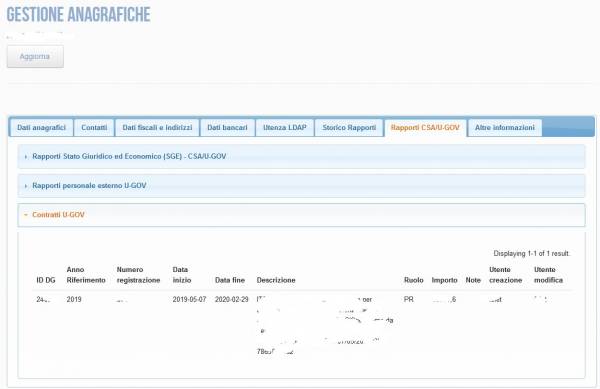The height and width of the screenshot is (389, 600).
Task: Open the Altre informazioni tab
Action: click(505, 128)
